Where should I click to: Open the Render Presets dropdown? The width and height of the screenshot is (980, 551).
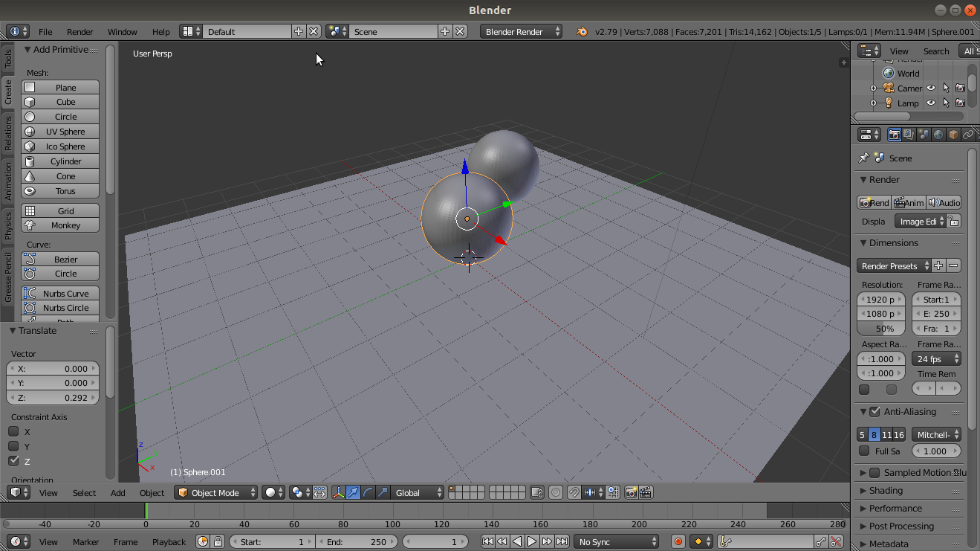(894, 265)
